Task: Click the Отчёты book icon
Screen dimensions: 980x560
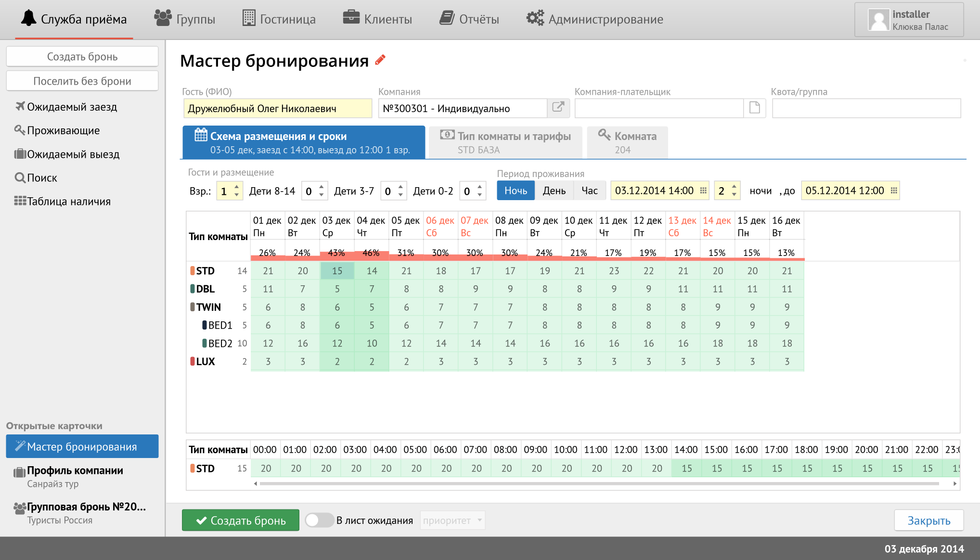Action: pyautogui.click(x=447, y=18)
